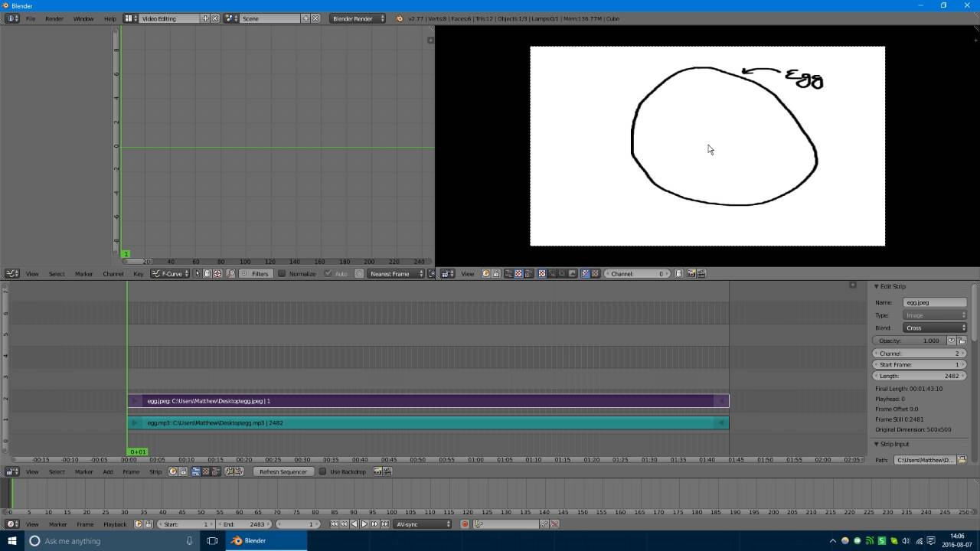
Task: Jump to next keyframe
Action: coord(375,524)
